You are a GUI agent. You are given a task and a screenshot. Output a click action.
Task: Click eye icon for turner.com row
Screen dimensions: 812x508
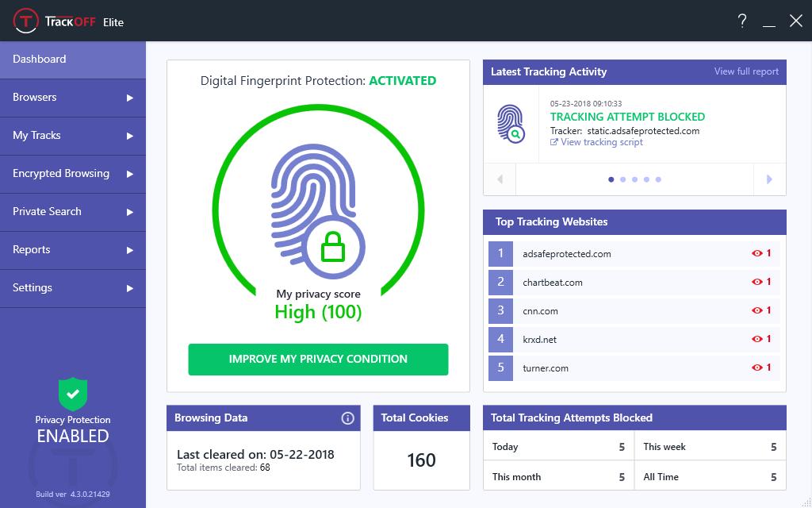tap(756, 368)
